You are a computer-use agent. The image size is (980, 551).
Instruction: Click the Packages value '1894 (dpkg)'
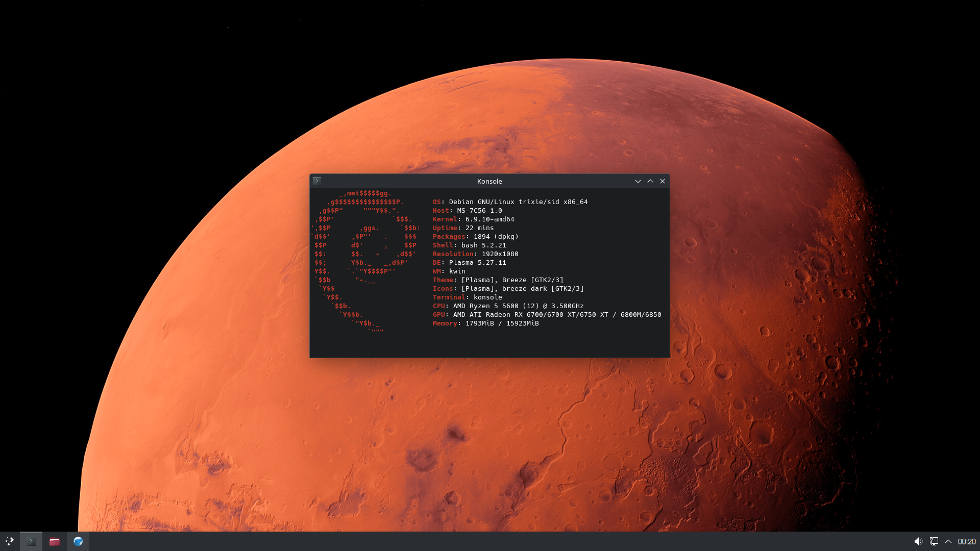pos(496,237)
